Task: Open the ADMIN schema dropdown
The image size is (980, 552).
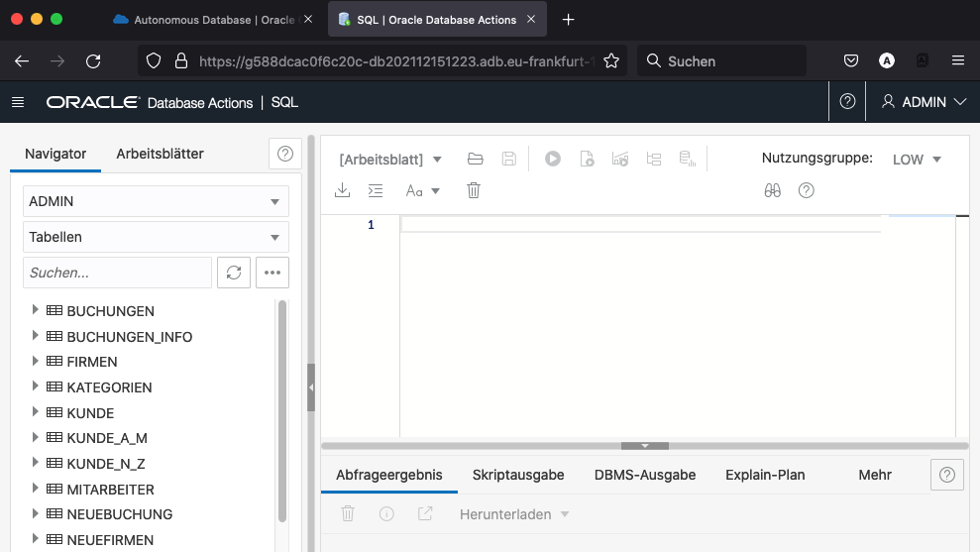Action: click(156, 201)
